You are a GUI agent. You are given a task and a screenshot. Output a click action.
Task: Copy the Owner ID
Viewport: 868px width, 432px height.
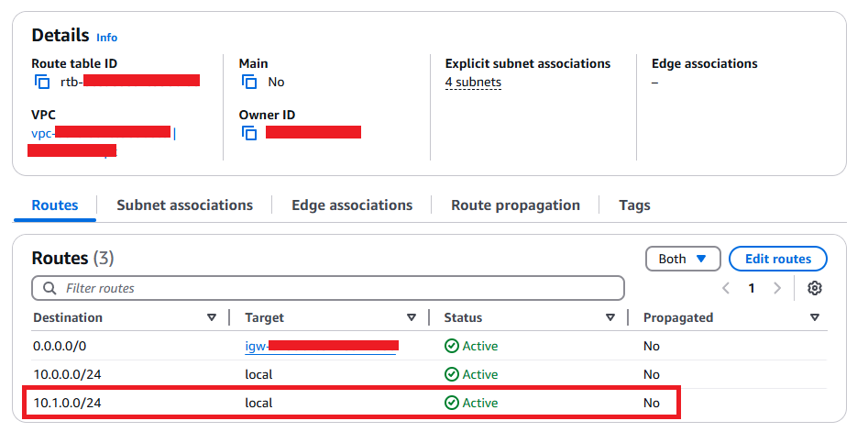click(249, 133)
